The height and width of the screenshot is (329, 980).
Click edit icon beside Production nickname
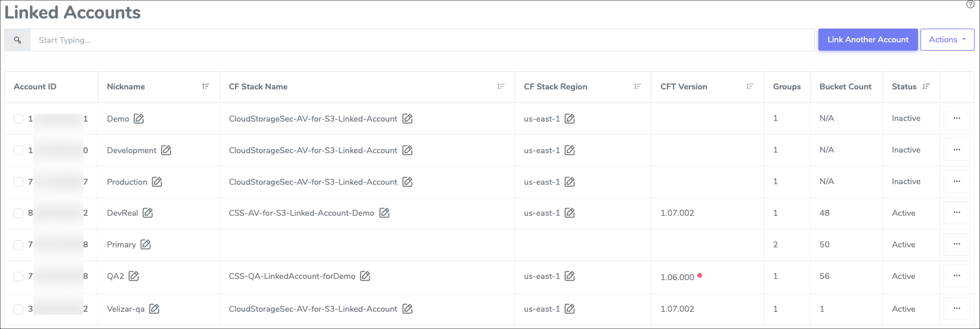(x=157, y=182)
